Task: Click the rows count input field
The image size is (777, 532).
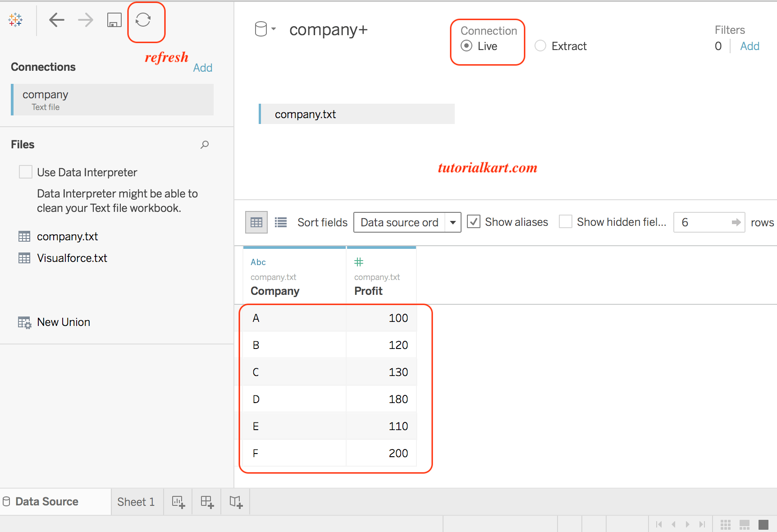Action: (696, 222)
